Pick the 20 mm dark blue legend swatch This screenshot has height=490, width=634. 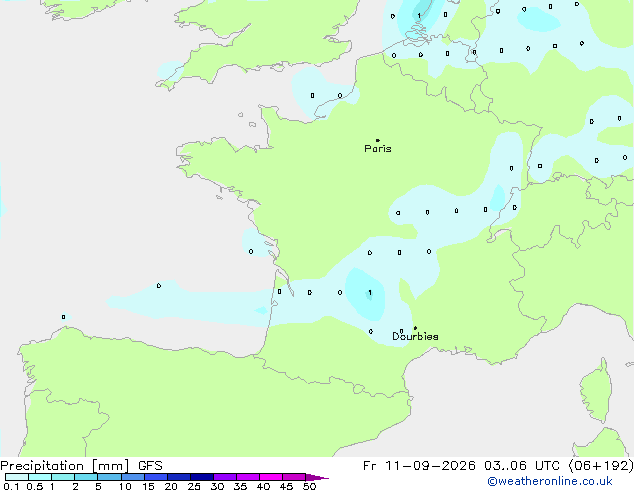pos(178,477)
